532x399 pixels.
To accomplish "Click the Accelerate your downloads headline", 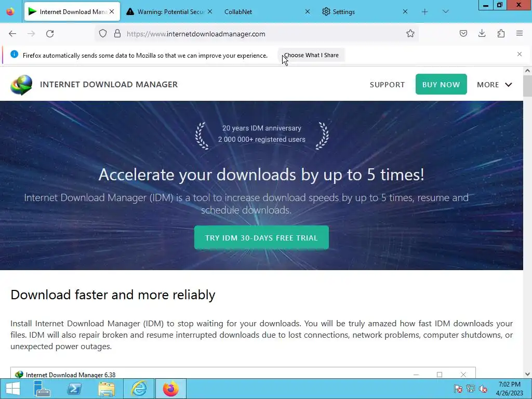I will (261, 175).
